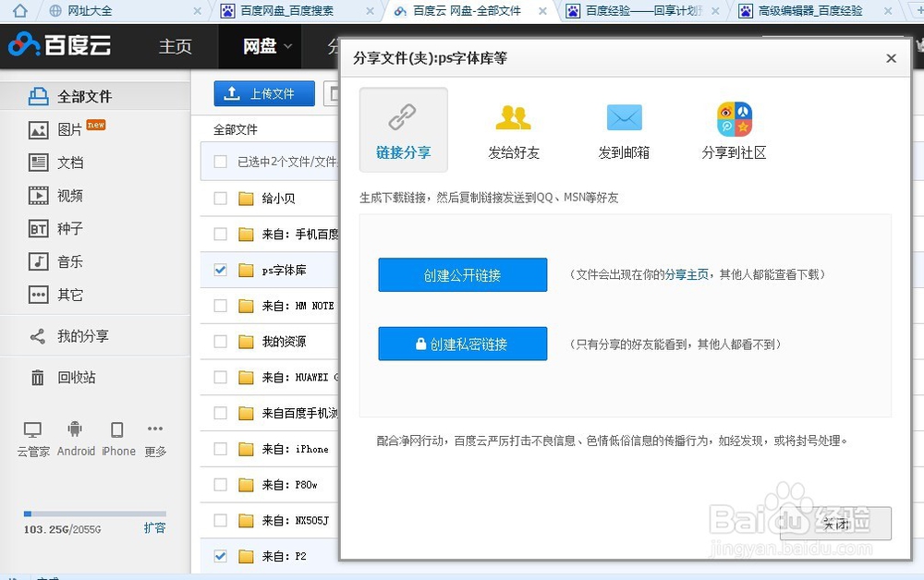Click the Android client icon
Viewport: 924px width, 580px height.
(x=75, y=429)
